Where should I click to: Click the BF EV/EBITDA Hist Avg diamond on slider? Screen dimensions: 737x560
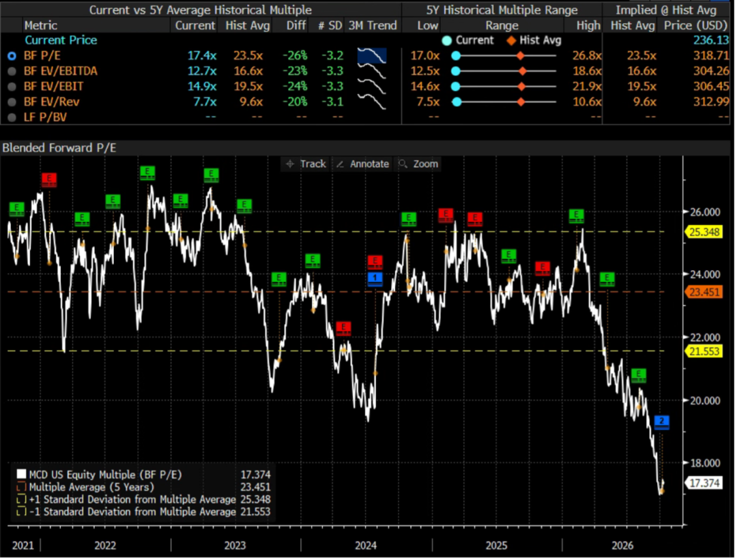click(x=522, y=72)
